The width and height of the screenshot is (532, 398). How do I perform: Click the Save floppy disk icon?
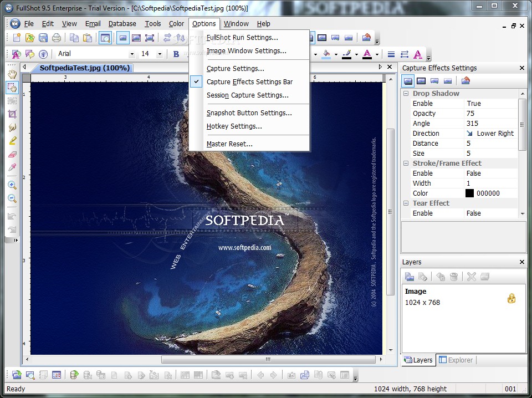[x=43, y=38]
